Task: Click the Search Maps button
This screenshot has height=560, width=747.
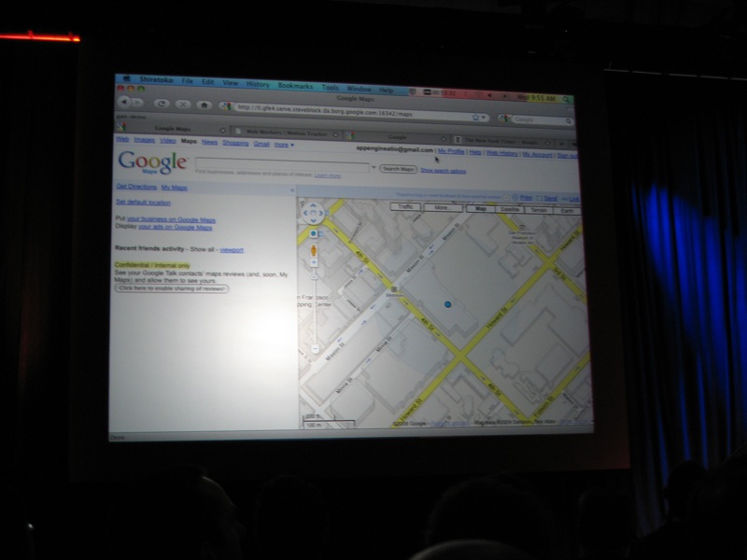Action: click(x=399, y=169)
